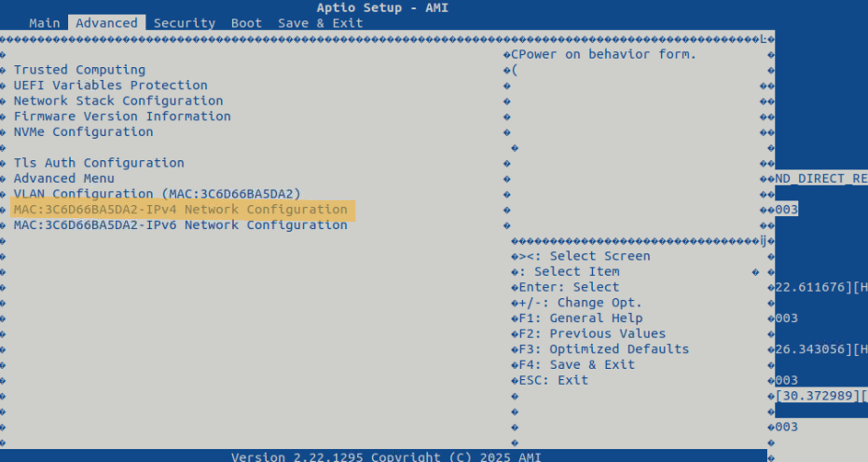Image resolution: width=868 pixels, height=462 pixels.
Task: Select Tls Auth Configuration
Action: (99, 163)
